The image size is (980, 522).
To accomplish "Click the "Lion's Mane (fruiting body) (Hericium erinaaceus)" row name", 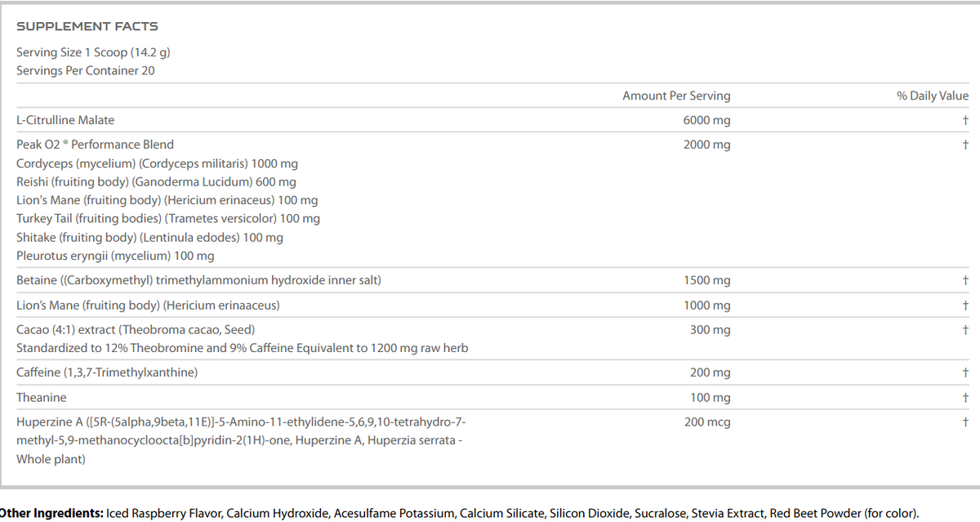I will point(148,306).
